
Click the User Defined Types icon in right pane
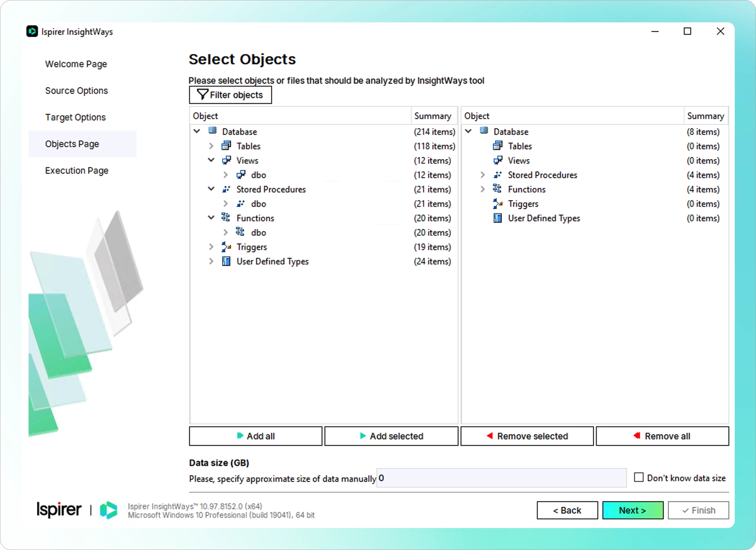pyautogui.click(x=498, y=218)
